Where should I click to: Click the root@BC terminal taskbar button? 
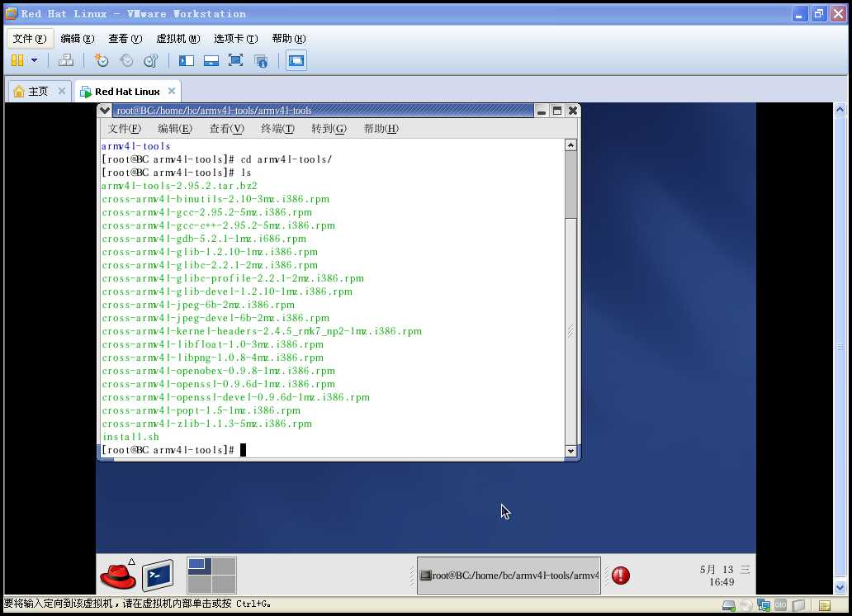[509, 576]
